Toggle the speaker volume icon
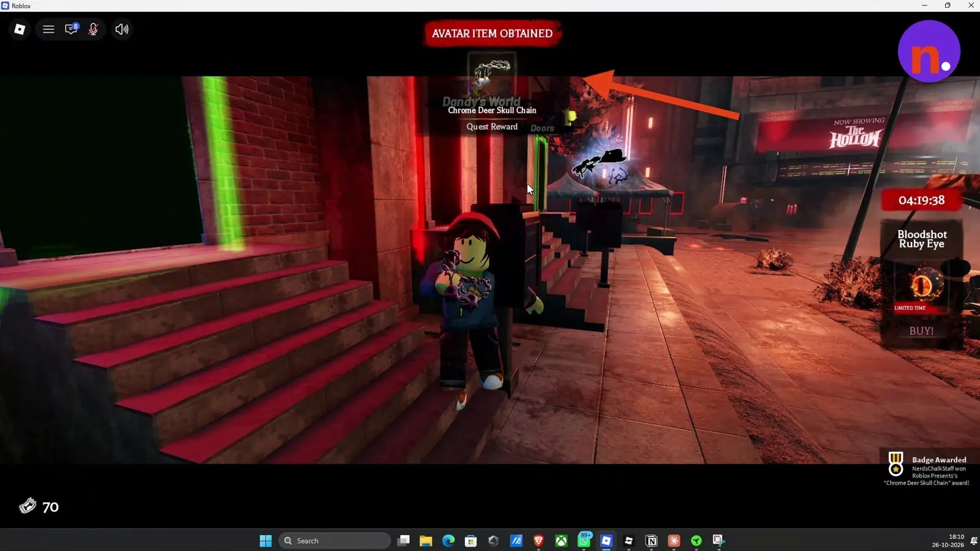The height and width of the screenshot is (551, 980). pos(122,29)
